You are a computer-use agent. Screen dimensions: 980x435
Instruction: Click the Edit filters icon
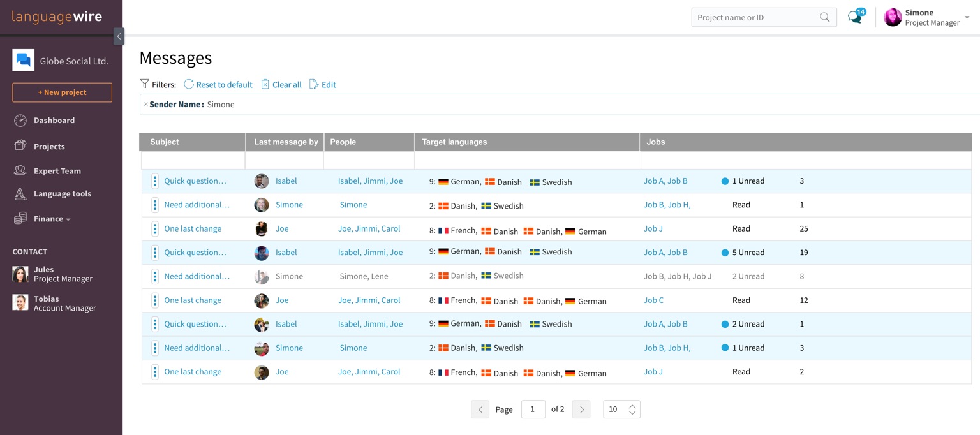tap(314, 84)
